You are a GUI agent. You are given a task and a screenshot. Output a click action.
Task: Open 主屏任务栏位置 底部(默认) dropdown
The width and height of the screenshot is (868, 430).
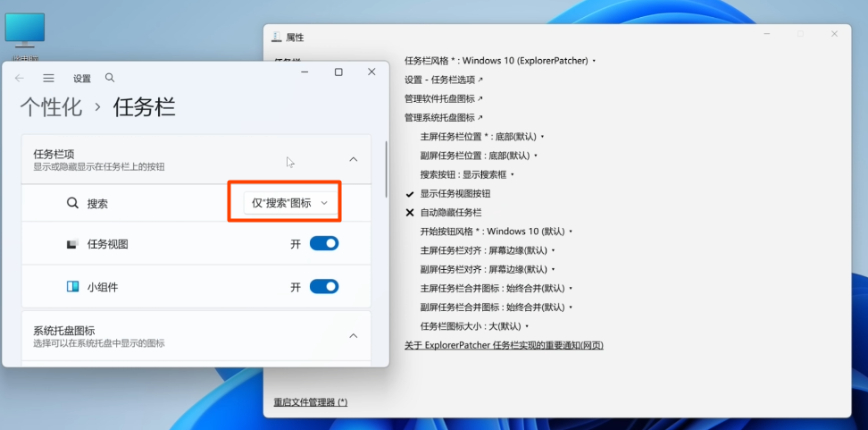pos(482,137)
